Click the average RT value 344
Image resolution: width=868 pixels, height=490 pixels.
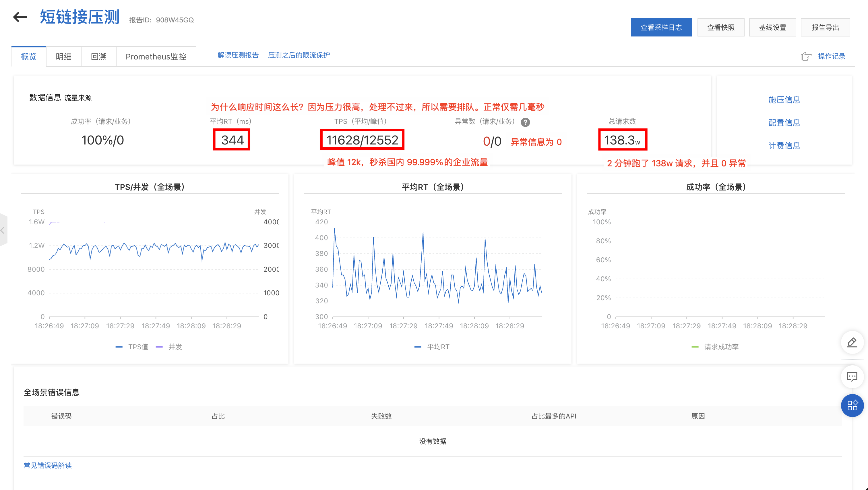point(232,140)
